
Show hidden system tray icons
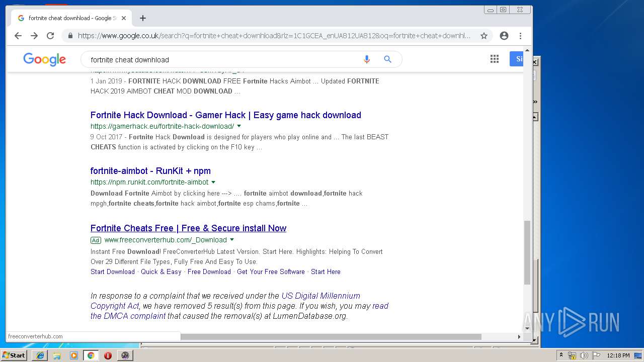(x=561, y=355)
